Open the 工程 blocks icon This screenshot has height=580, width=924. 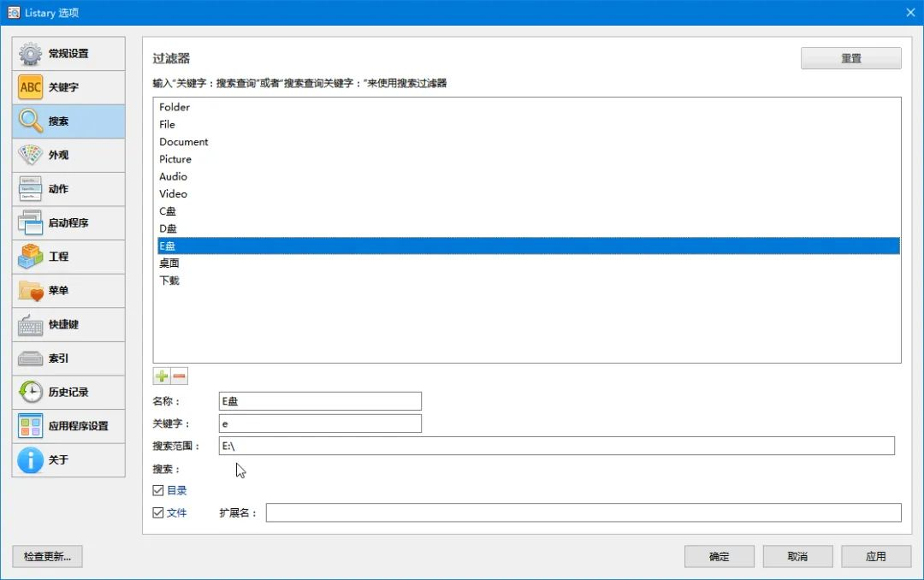tap(30, 257)
